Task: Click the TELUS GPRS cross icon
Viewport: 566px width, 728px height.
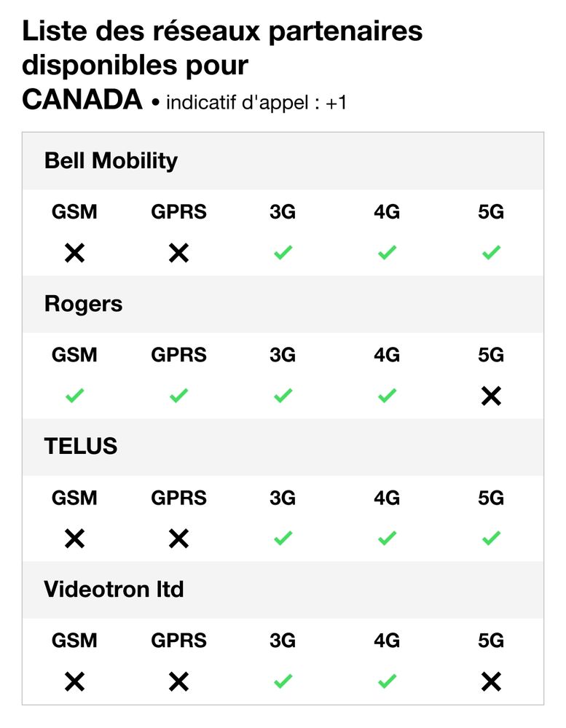Action: click(178, 539)
